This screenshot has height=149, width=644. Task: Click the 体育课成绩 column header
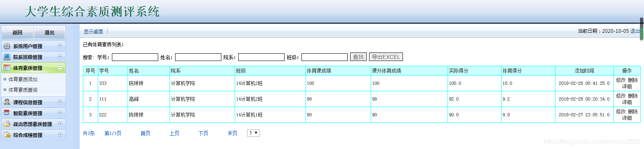[338, 71]
